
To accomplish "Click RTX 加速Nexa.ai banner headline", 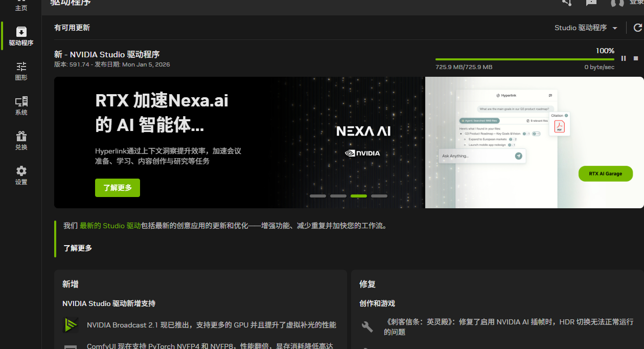I will (x=162, y=113).
